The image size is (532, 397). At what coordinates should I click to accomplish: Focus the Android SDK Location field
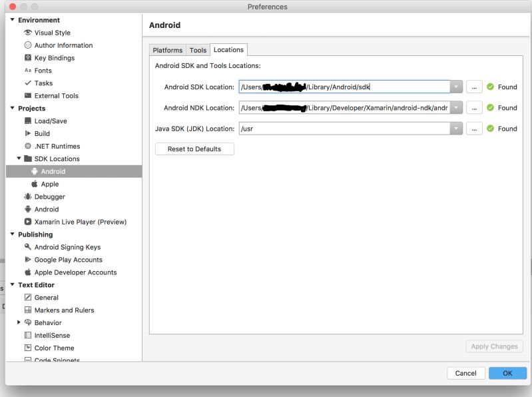point(344,87)
